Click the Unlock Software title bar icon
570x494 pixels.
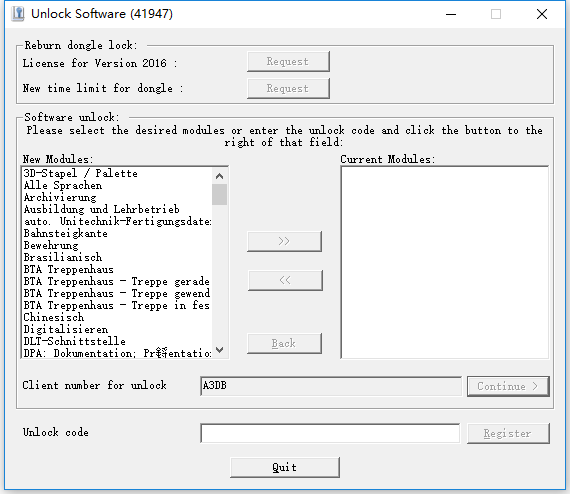17,14
